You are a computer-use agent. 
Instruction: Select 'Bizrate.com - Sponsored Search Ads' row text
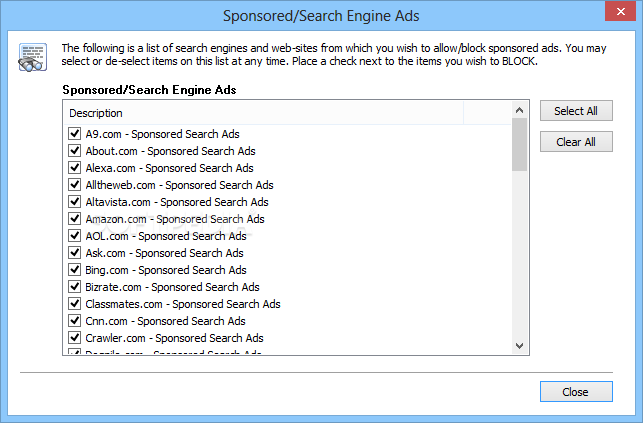(x=172, y=287)
